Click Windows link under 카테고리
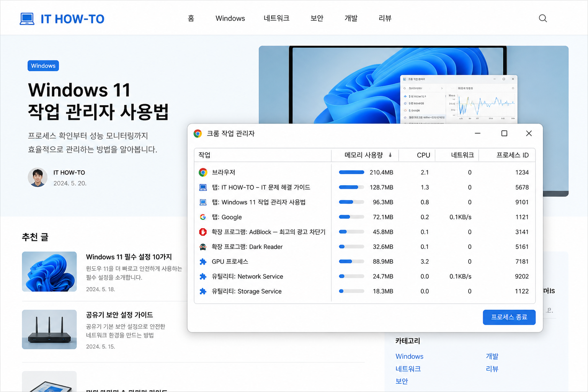 [x=409, y=356]
